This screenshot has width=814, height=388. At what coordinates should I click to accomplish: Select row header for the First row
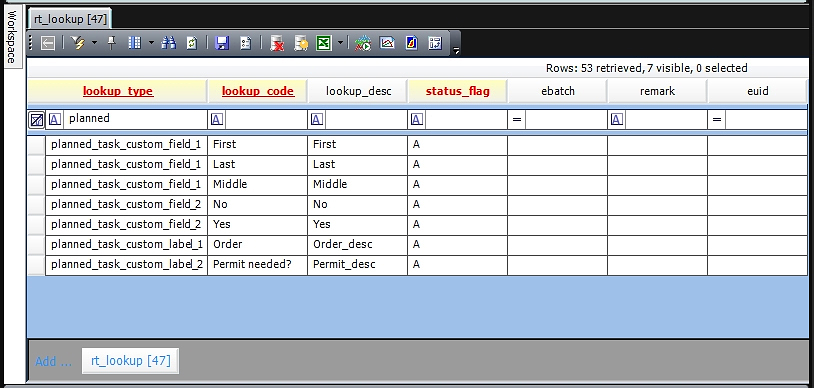(x=36, y=145)
